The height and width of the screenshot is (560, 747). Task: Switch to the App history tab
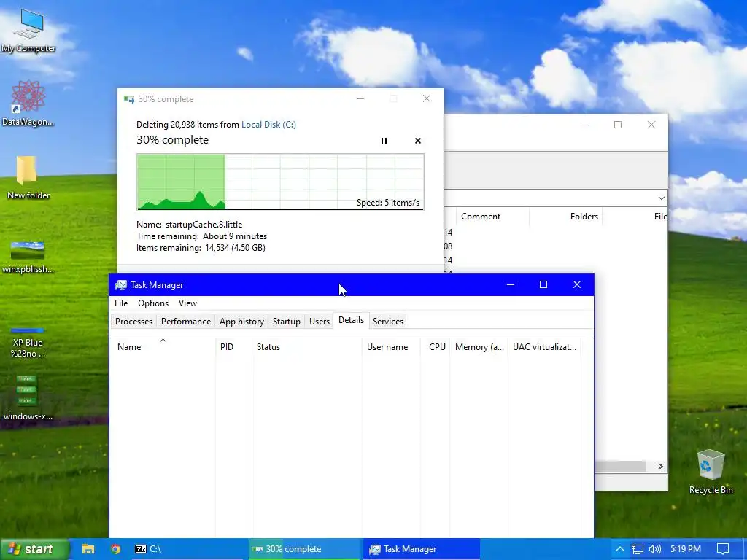click(241, 322)
